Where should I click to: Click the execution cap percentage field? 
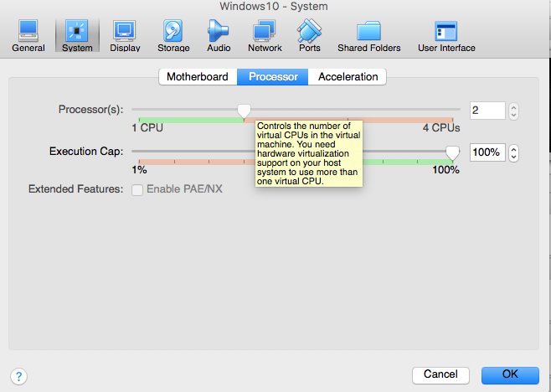tap(487, 152)
